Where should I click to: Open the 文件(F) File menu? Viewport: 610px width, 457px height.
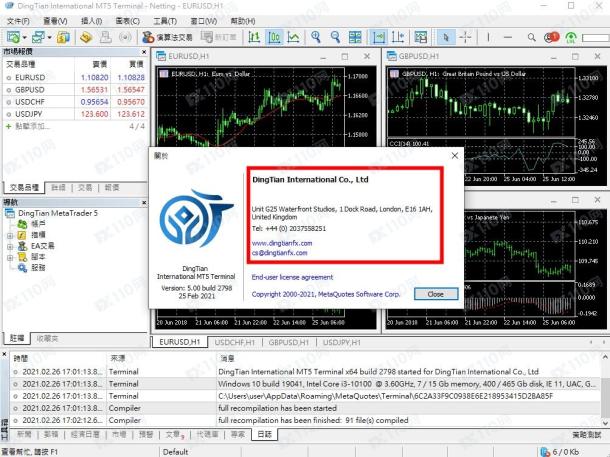[18, 21]
